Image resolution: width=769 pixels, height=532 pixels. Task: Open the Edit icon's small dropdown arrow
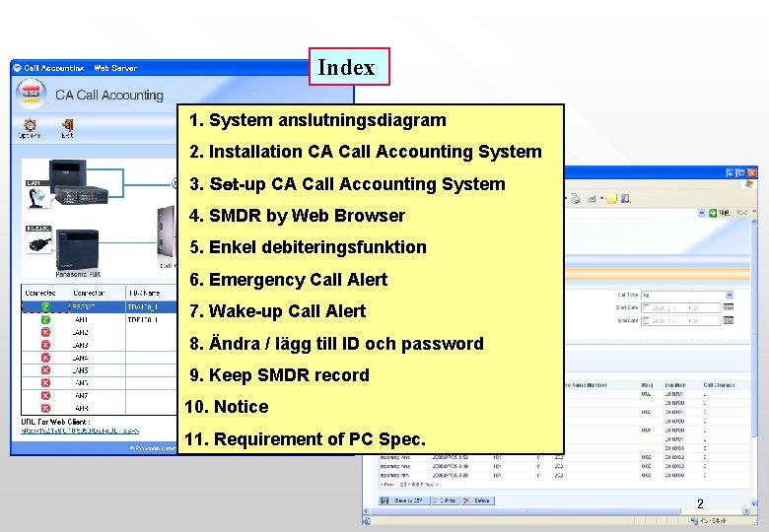[601, 199]
